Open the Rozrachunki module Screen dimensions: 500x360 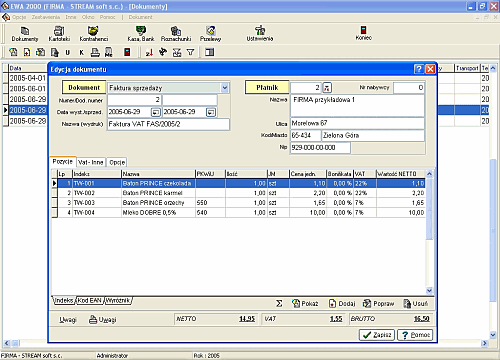[176, 34]
